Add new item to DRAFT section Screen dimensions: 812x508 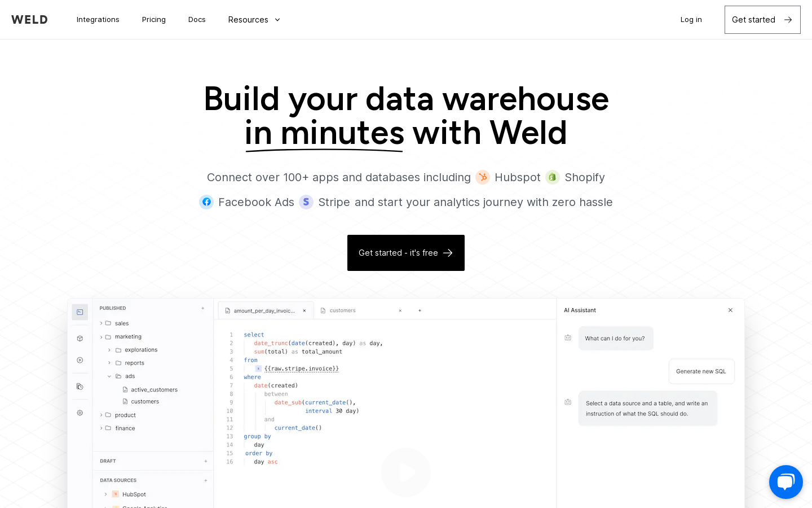pos(206,461)
